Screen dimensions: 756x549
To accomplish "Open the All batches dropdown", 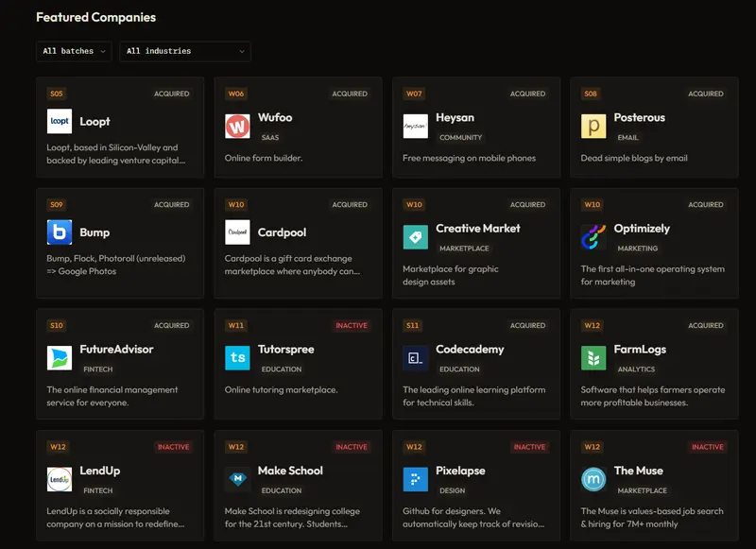I will click(x=74, y=51).
